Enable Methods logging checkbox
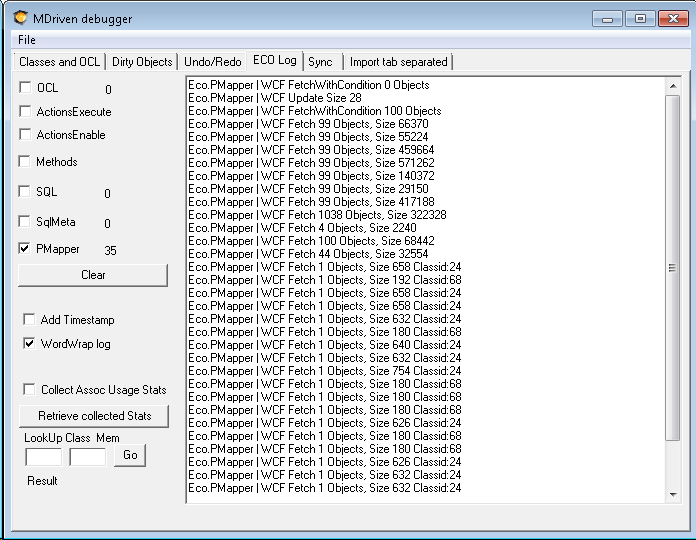Viewport: 696px width, 540px height. click(24, 161)
